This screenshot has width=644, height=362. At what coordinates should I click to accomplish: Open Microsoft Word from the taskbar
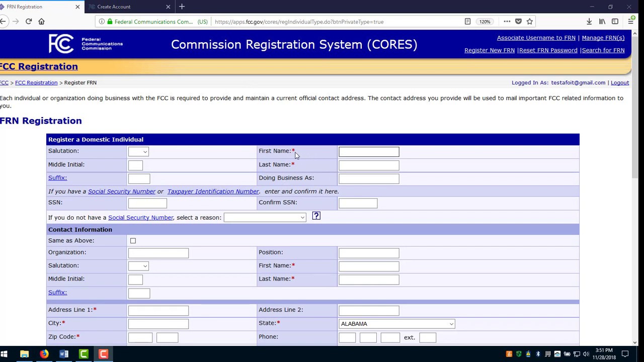(x=64, y=354)
